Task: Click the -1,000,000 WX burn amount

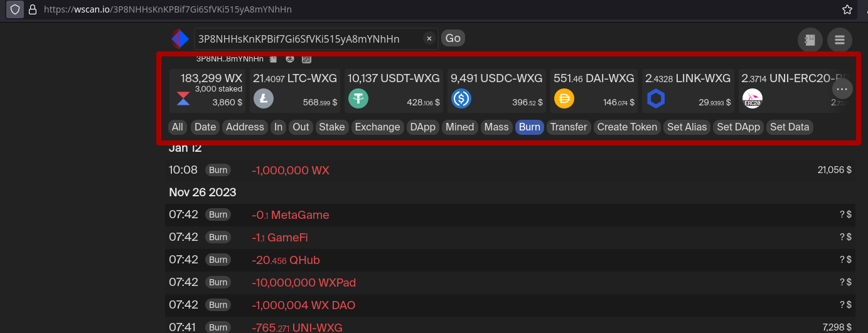Action: 291,171
